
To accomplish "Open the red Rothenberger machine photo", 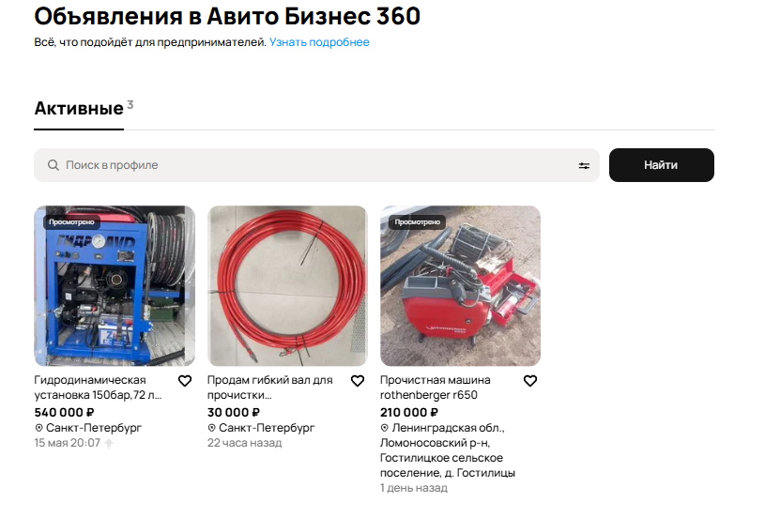I will (x=460, y=286).
